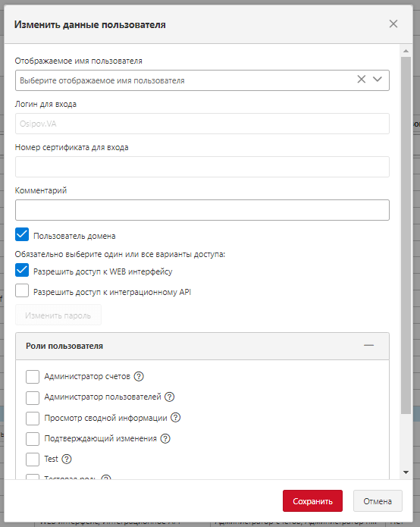Click help icon beside Администратор пользователей
The height and width of the screenshot is (527, 420).
coord(170,397)
